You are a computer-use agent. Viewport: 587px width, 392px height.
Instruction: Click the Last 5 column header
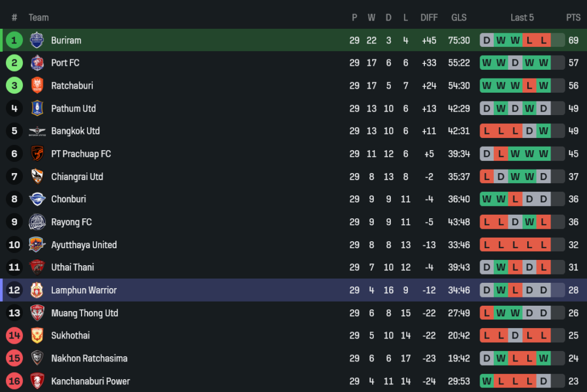[x=522, y=18]
